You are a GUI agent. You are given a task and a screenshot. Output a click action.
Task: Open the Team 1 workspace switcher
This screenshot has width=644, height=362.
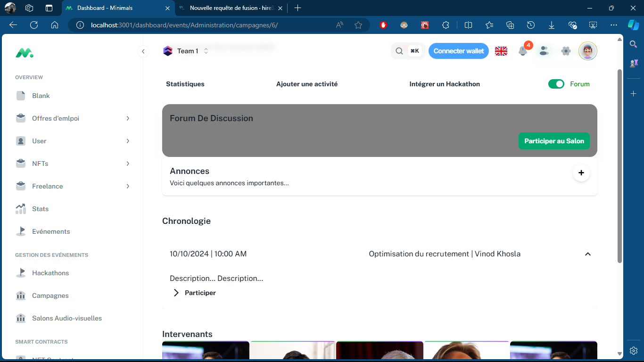pos(186,51)
